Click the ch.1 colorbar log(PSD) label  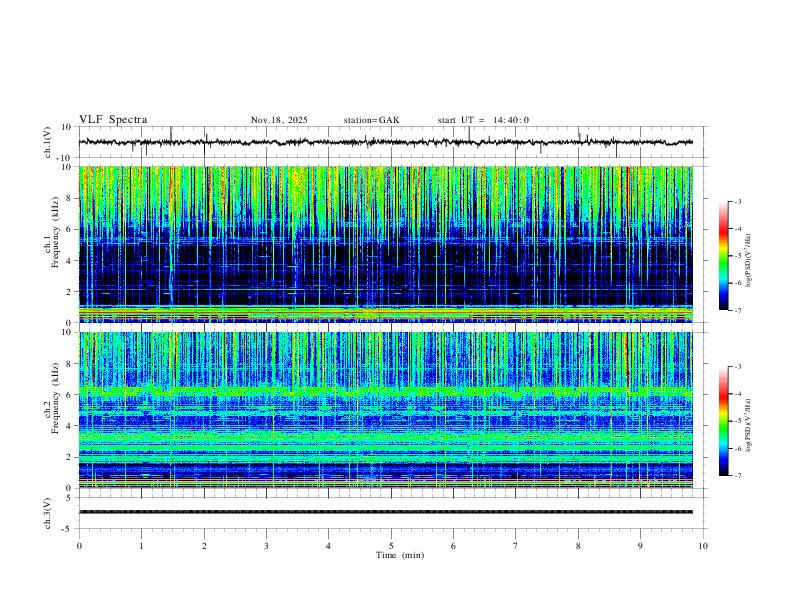click(748, 261)
